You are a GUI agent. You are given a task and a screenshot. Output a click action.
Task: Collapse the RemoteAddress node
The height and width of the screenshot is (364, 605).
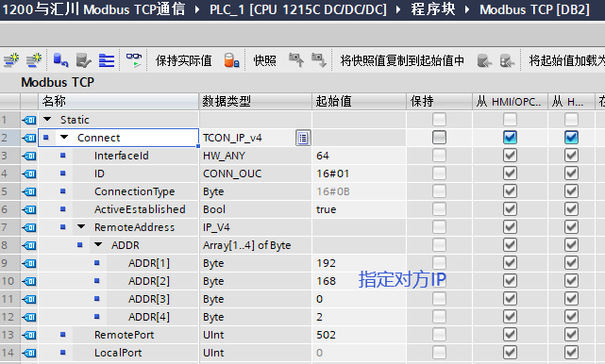click(81, 226)
